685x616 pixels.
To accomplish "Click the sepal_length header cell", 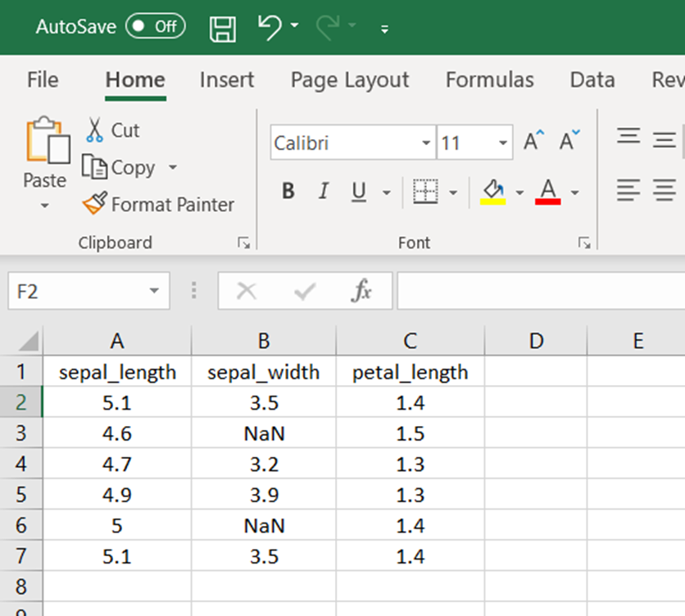I will click(117, 372).
